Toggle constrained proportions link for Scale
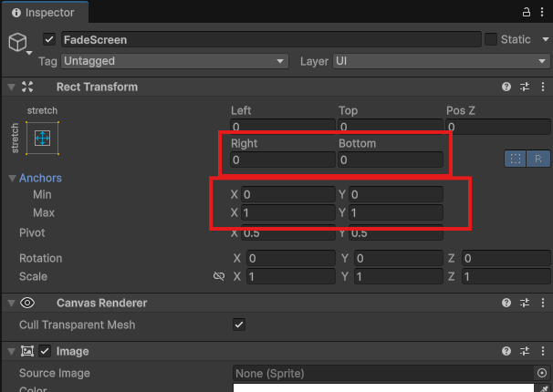Viewport: 553px width, 392px height. [x=217, y=276]
